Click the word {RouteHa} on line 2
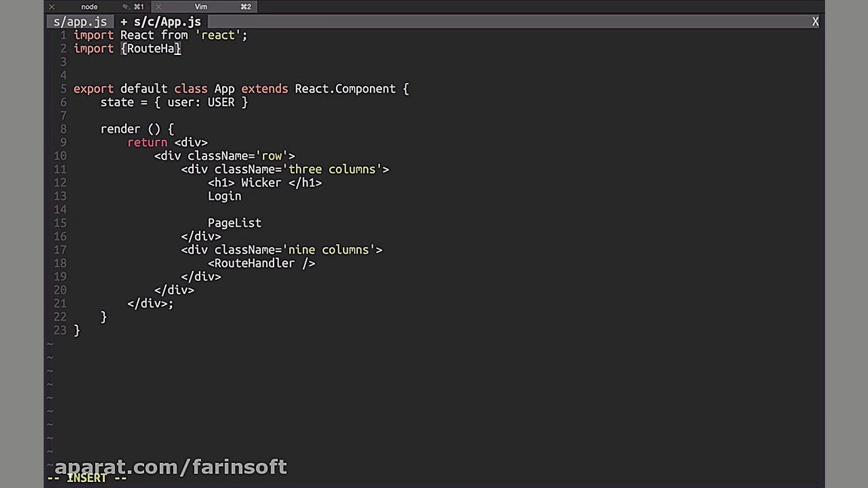 point(151,49)
